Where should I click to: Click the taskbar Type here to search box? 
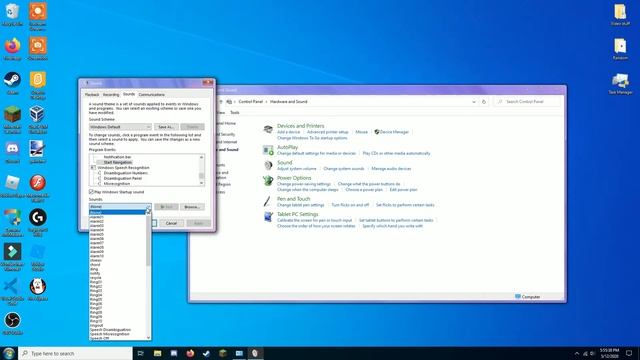pos(76,353)
